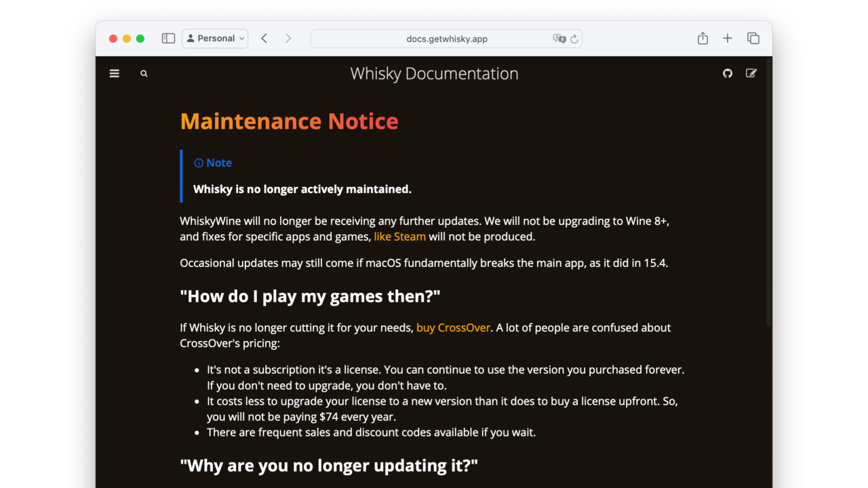868x488 pixels.
Task: Open a new tab with the plus button
Action: point(728,39)
